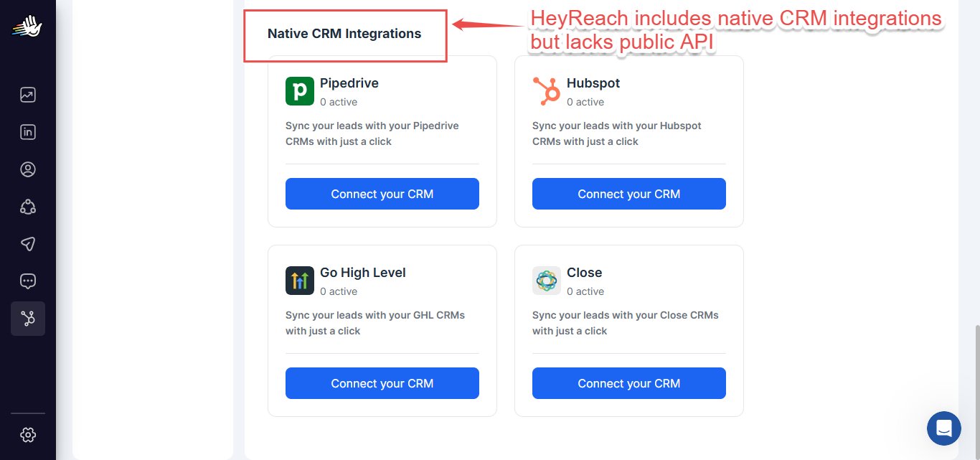Open the support chat widget bubble
The width and height of the screenshot is (980, 460).
click(944, 428)
